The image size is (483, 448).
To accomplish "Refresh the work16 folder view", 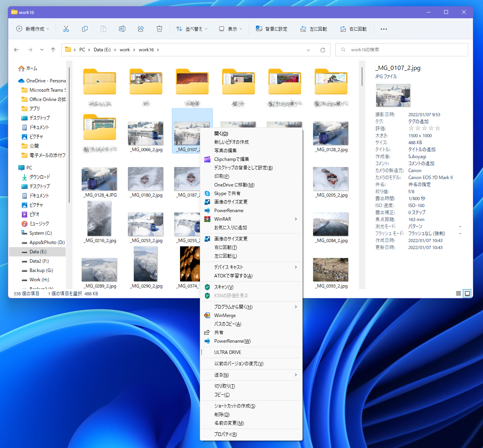I will coord(322,50).
